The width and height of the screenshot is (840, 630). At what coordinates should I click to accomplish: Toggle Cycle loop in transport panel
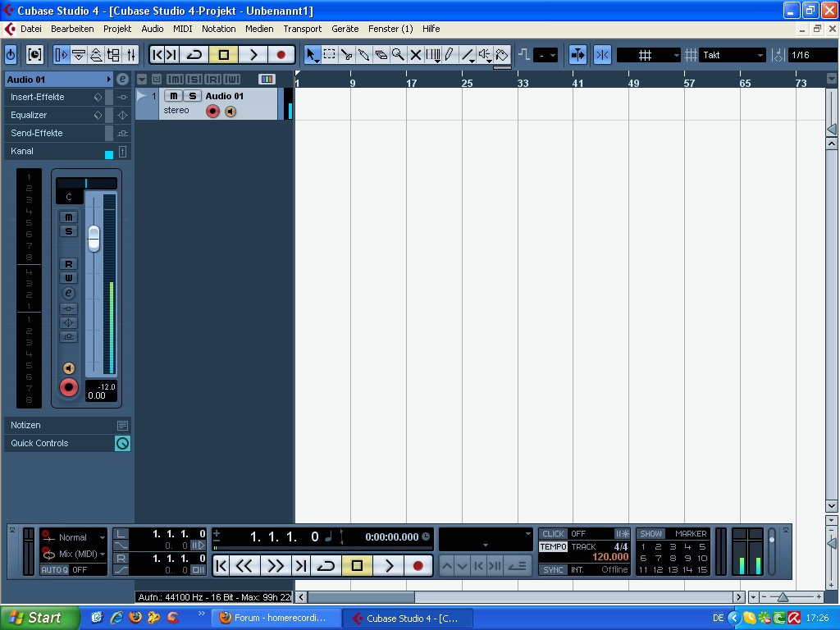[x=326, y=566]
